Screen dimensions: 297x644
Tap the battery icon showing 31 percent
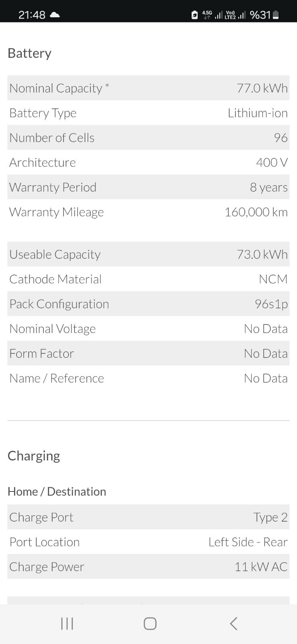(276, 15)
